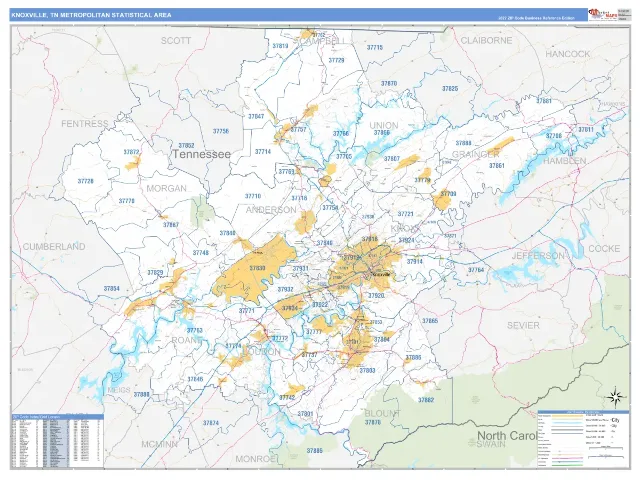The height and width of the screenshot is (480, 640).
Task: Click ZIP code 37726
Action: pyautogui.click(x=85, y=181)
